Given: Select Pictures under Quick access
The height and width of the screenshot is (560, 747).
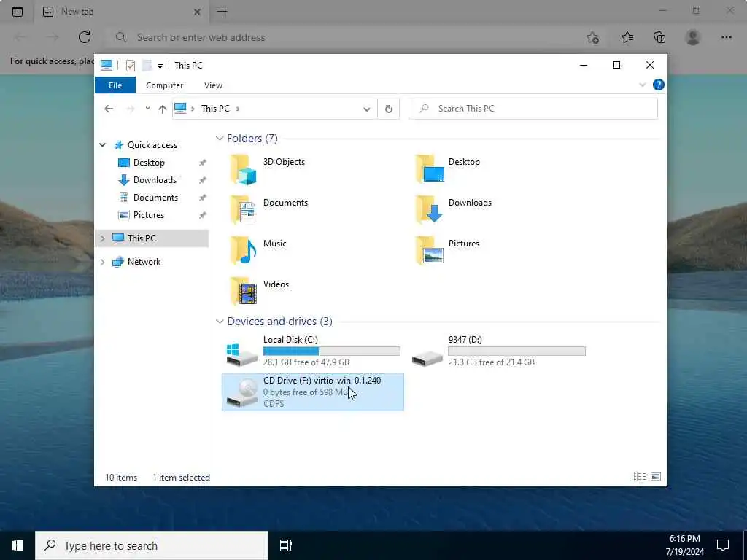Looking at the screenshot, I should (149, 215).
